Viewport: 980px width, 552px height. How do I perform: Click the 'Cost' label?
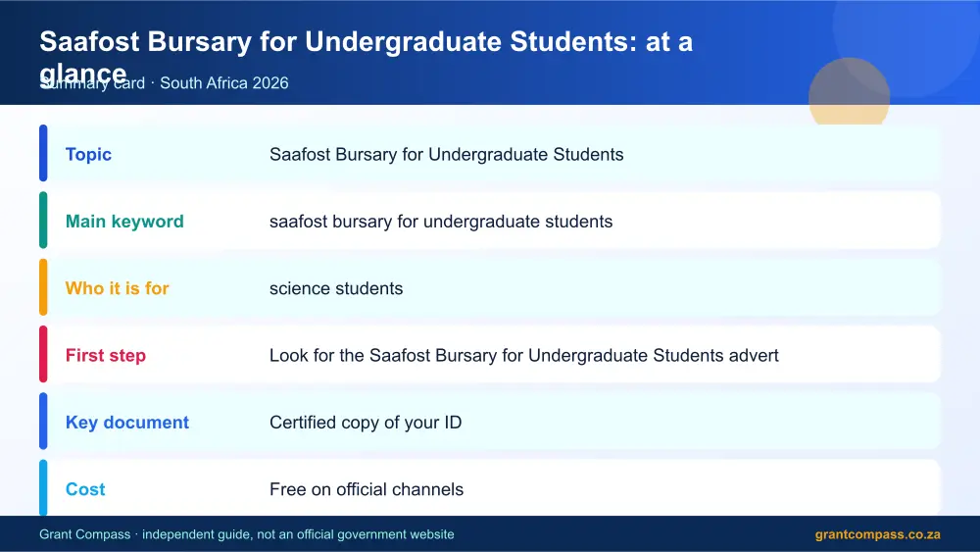85,489
